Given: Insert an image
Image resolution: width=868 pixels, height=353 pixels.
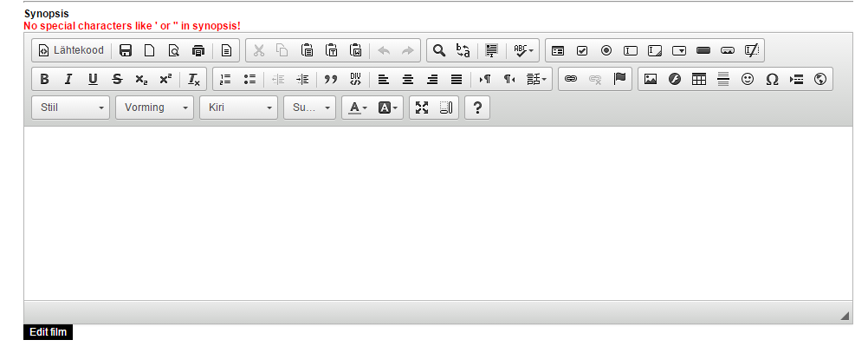Looking at the screenshot, I should 651,79.
